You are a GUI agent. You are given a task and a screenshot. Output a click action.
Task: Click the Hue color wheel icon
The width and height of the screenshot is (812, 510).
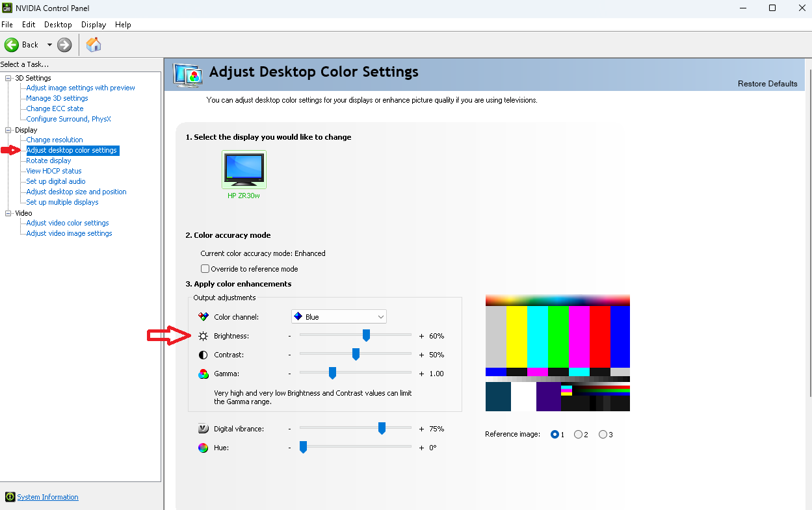point(203,448)
